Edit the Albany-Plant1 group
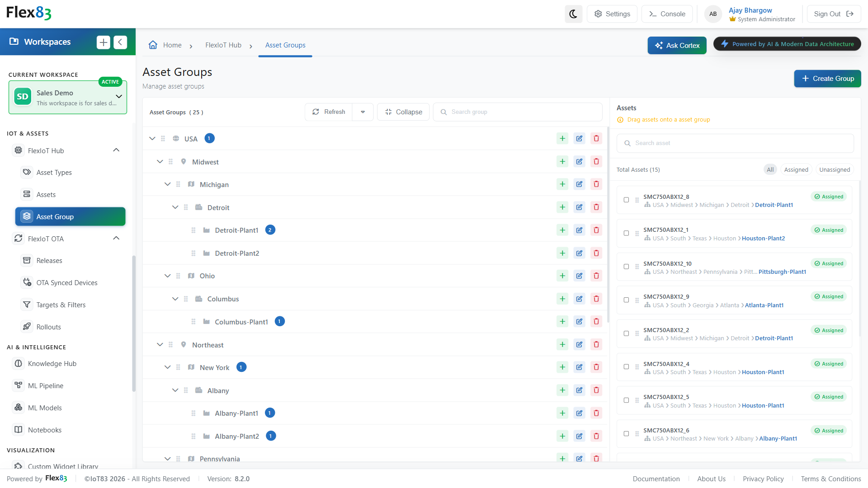The width and height of the screenshot is (868, 488). tap(579, 413)
